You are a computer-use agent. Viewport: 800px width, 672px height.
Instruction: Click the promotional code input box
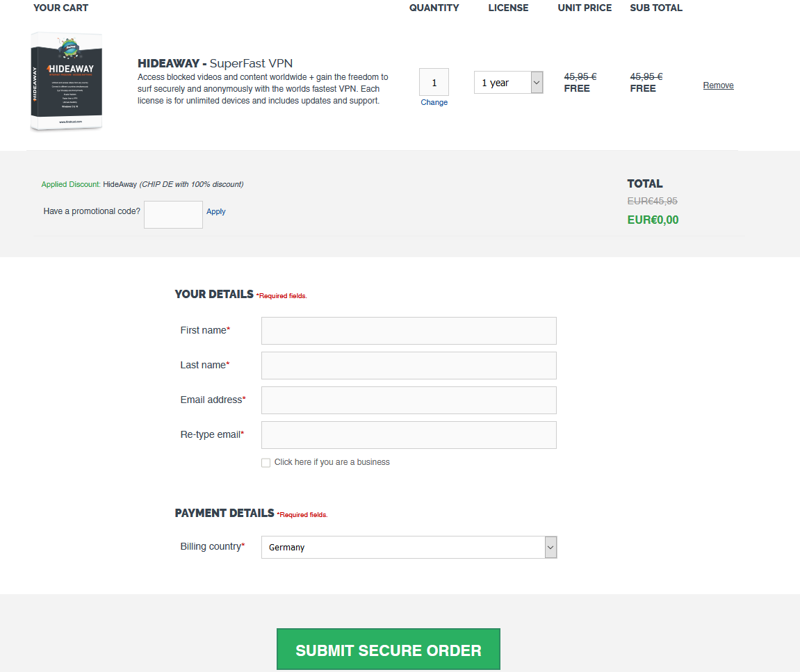coord(174,215)
